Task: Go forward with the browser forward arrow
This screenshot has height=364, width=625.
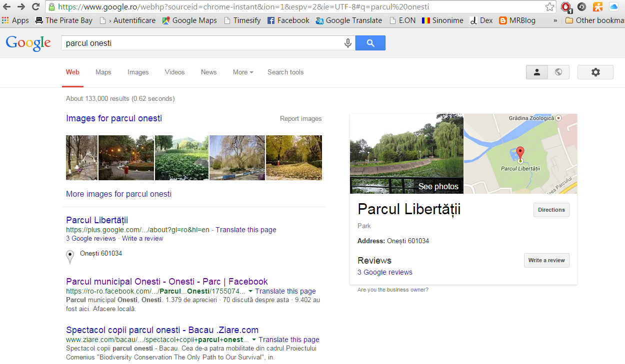Action: click(21, 7)
